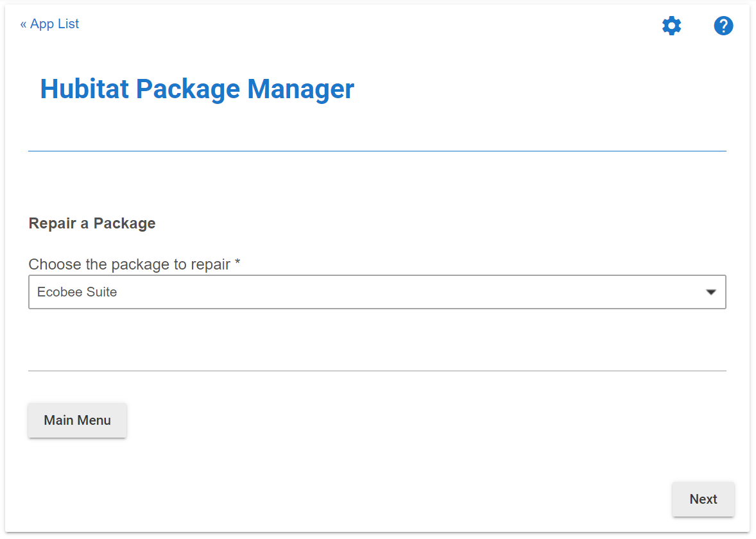Open help via the question mark icon
The image size is (756, 539).
723,26
